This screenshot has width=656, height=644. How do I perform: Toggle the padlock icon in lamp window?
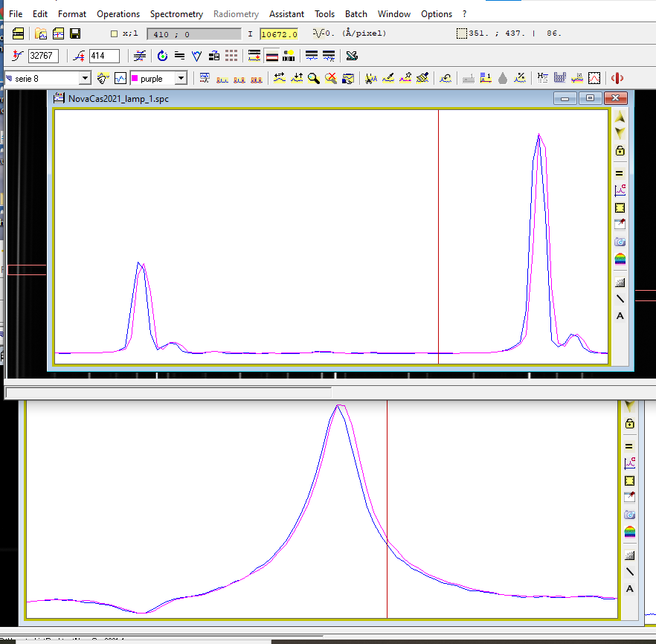(620, 150)
